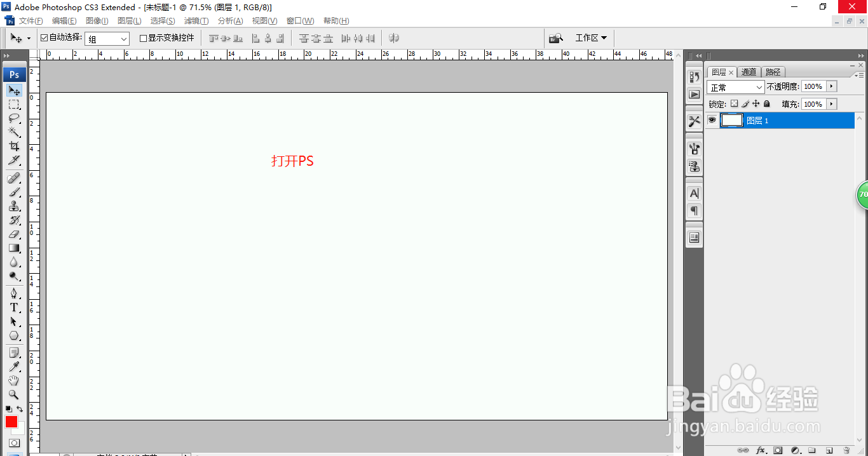Toggle lock image pixels
Image resolution: width=868 pixels, height=456 pixels.
745,104
